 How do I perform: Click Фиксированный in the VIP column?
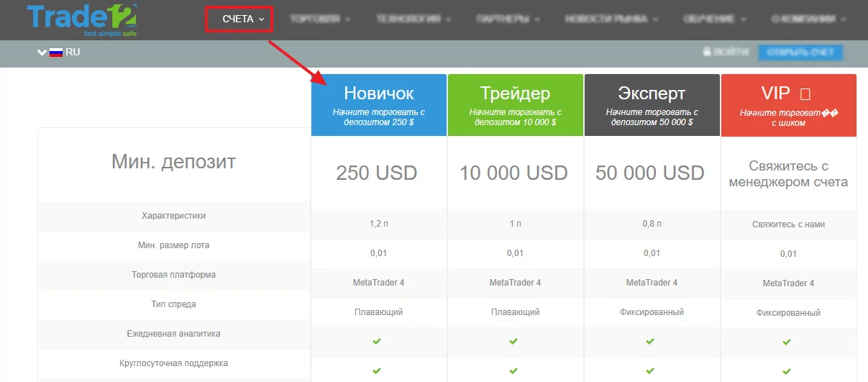pos(789,313)
